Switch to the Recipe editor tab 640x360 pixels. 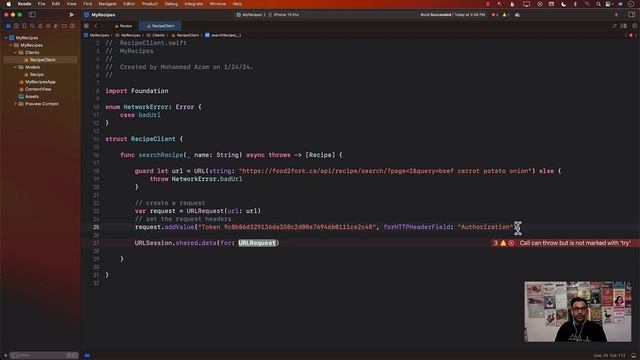(123, 26)
